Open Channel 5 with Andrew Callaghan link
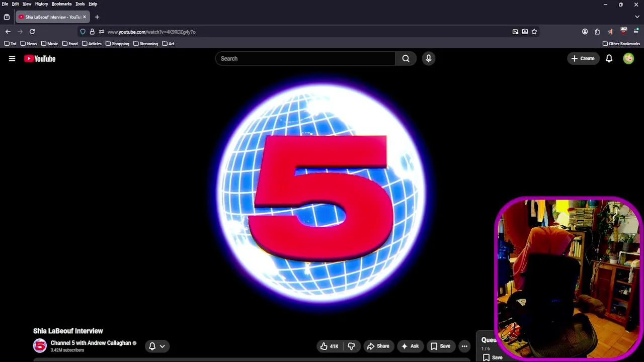The height and width of the screenshot is (362, 644). coord(91,343)
